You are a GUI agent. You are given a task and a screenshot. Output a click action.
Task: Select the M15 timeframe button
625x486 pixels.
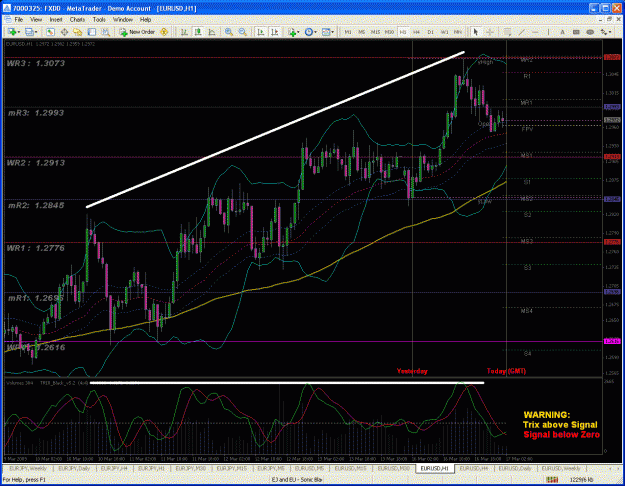pos(375,32)
